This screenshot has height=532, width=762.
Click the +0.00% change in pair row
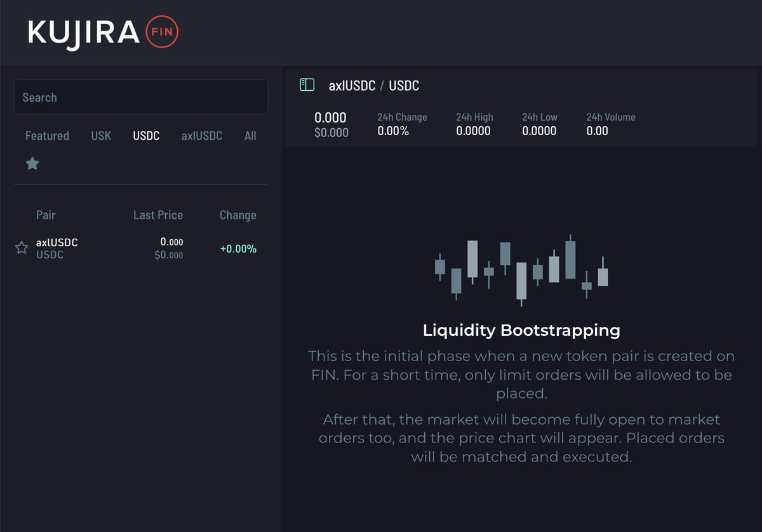click(238, 249)
